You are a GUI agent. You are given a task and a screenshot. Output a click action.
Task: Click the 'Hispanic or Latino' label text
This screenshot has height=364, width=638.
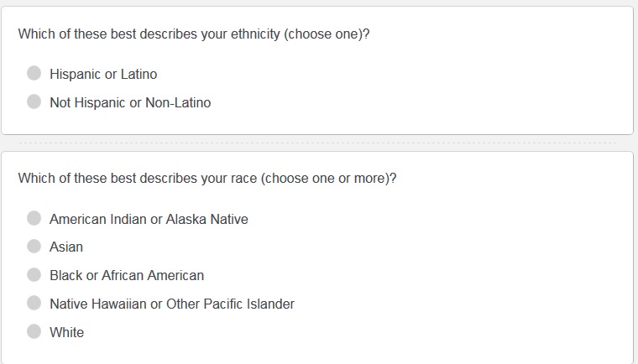coord(103,75)
